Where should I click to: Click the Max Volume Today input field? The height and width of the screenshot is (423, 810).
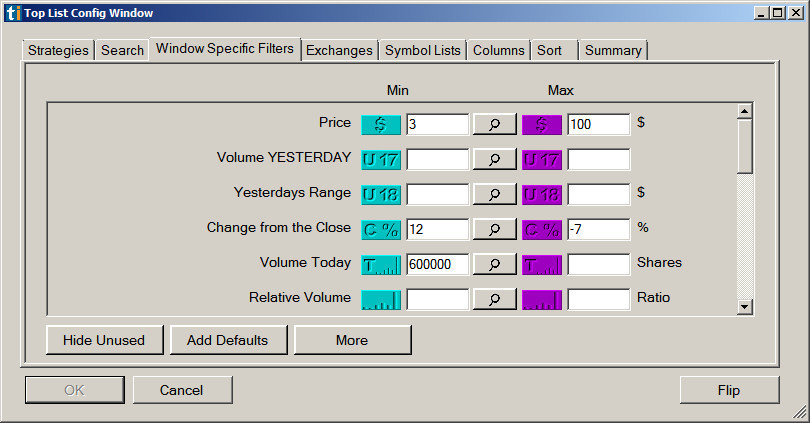coord(598,265)
